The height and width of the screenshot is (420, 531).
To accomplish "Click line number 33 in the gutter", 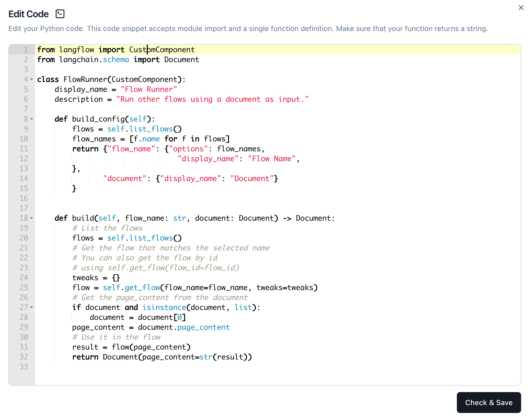I will 24,367.
